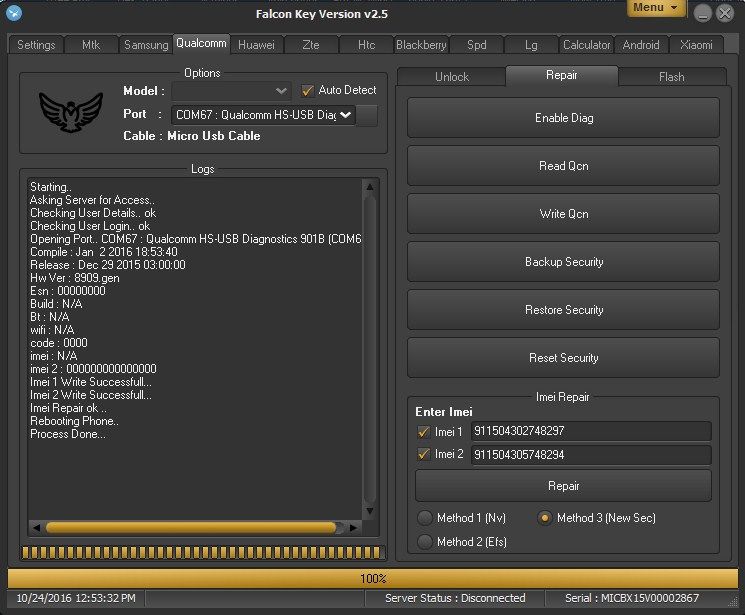Click the logs scroll left arrow
Viewport: 745px width, 615px height.
[36, 528]
